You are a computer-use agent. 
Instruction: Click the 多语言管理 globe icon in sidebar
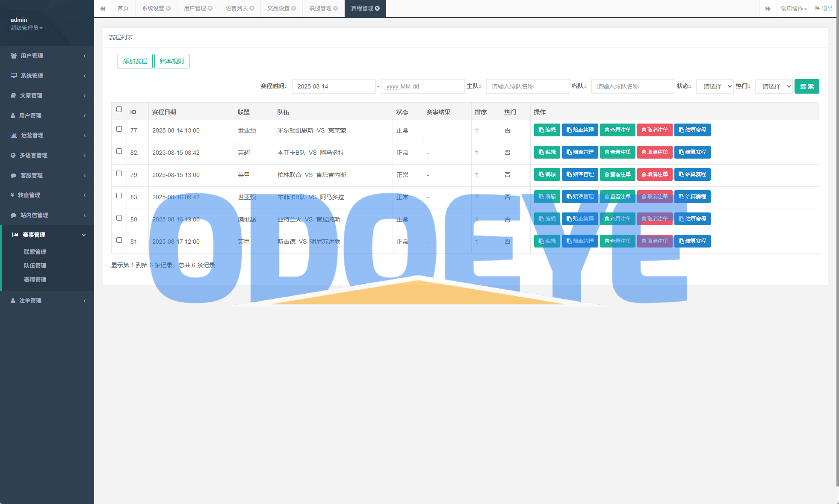pos(13,155)
